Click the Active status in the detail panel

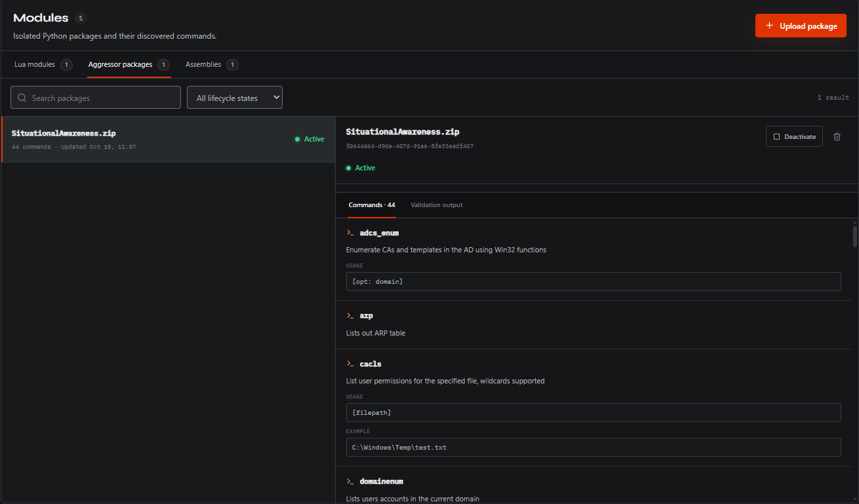tap(361, 168)
